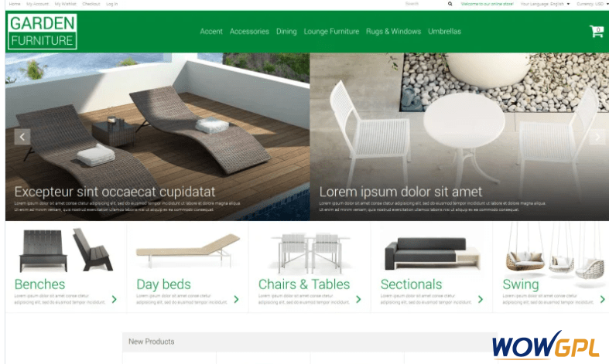609x364 pixels.
Task: Click the search magnifier icon
Action: click(450, 4)
